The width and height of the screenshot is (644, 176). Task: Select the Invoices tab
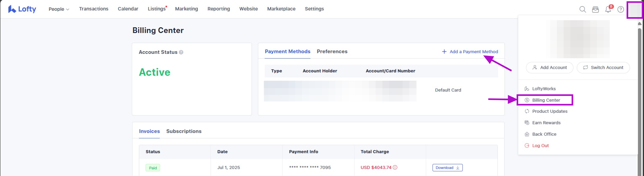149,131
